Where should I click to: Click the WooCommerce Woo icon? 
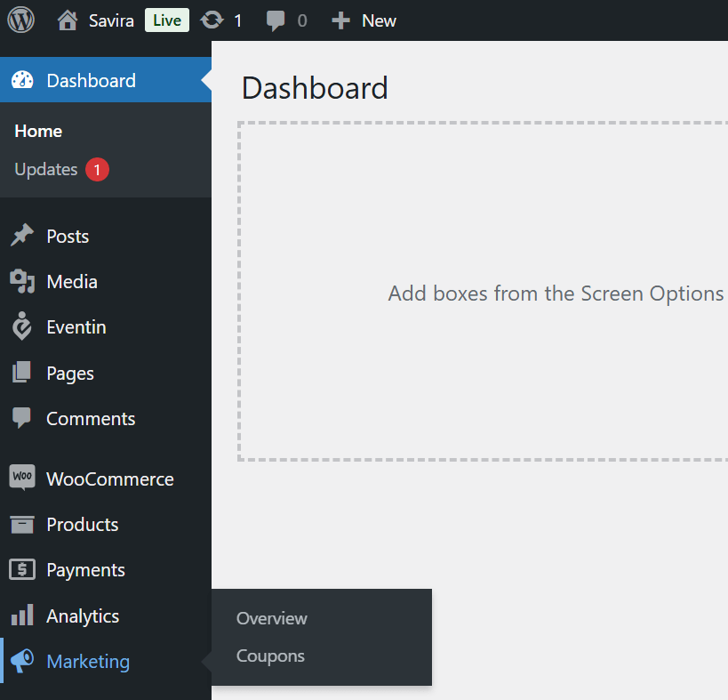[22, 478]
